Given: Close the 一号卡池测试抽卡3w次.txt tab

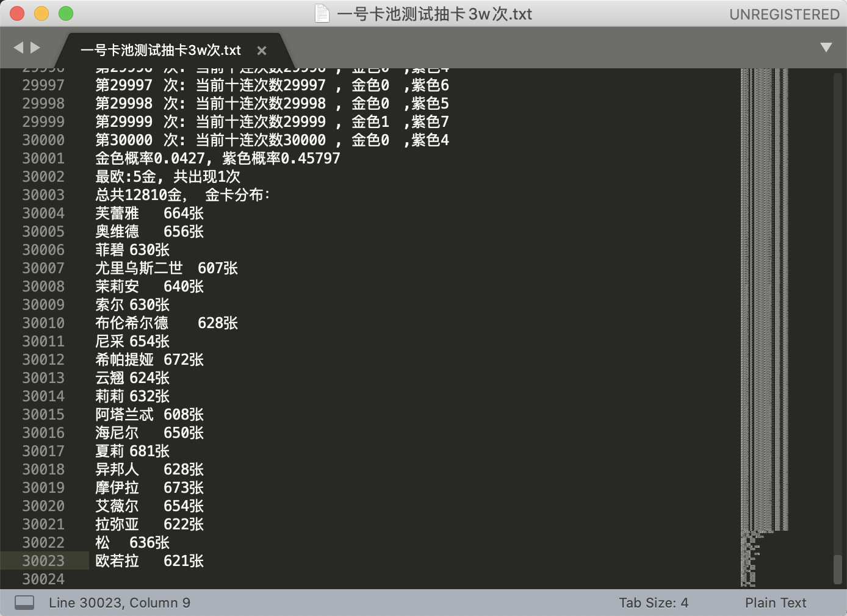Looking at the screenshot, I should (262, 51).
